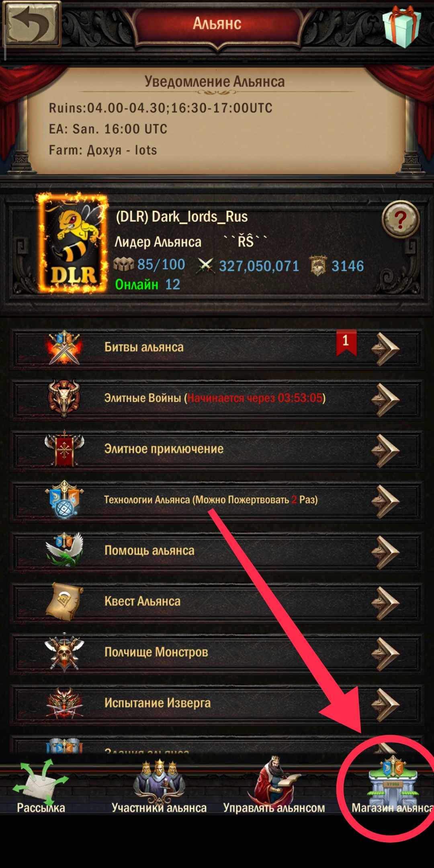
Task: Tap the 85/100 members count
Action: pos(161,264)
